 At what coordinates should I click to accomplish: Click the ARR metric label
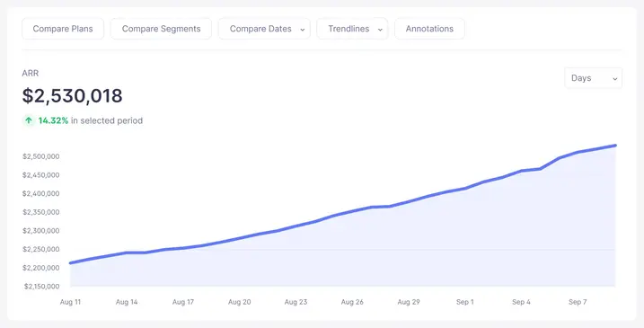point(31,73)
